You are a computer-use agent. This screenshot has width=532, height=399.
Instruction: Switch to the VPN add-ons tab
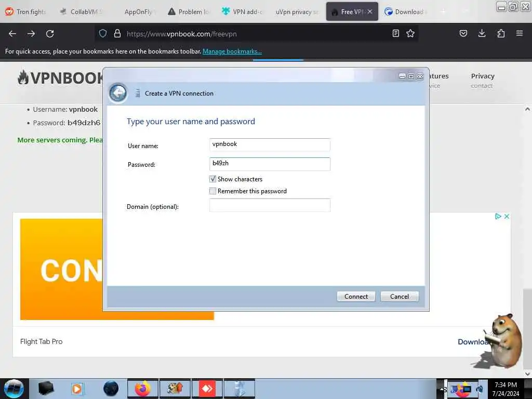coord(243,11)
